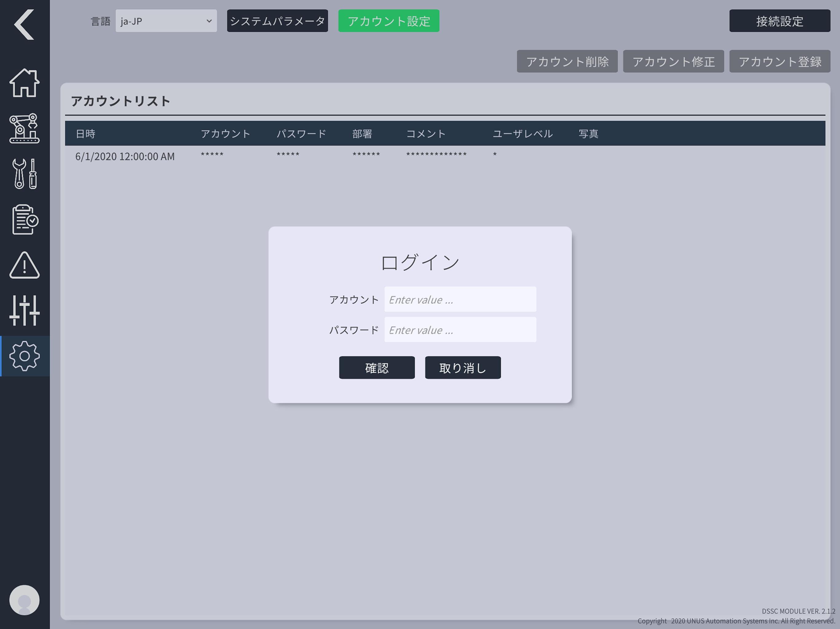Click the パスワード column header

(302, 134)
